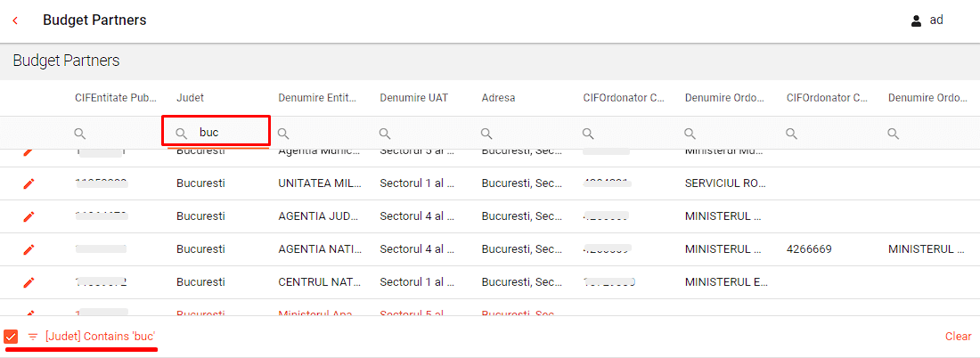
Task: Click the search icon under CIFEntitate Pub... column
Action: tap(80, 133)
